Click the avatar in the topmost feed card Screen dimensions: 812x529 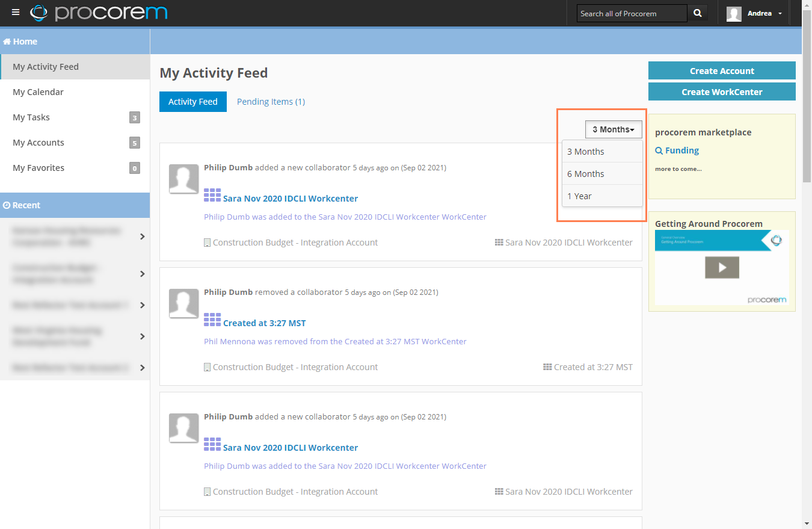pyautogui.click(x=183, y=179)
